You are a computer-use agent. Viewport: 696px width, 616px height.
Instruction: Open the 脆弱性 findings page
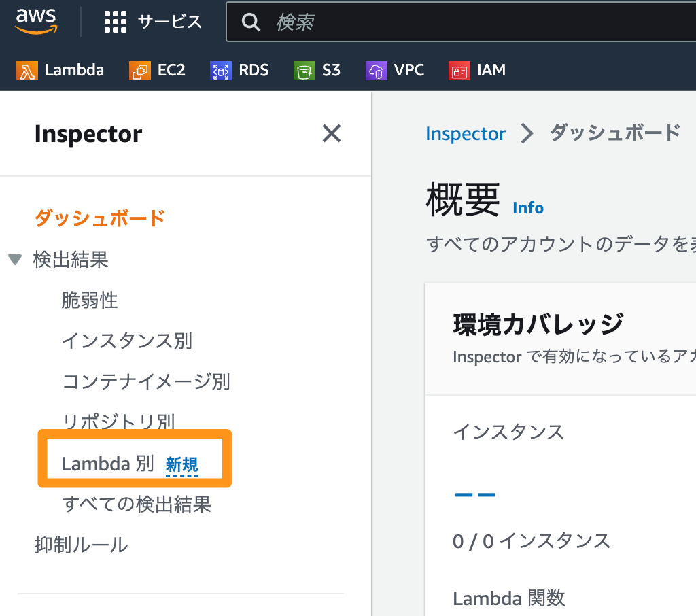(x=90, y=301)
